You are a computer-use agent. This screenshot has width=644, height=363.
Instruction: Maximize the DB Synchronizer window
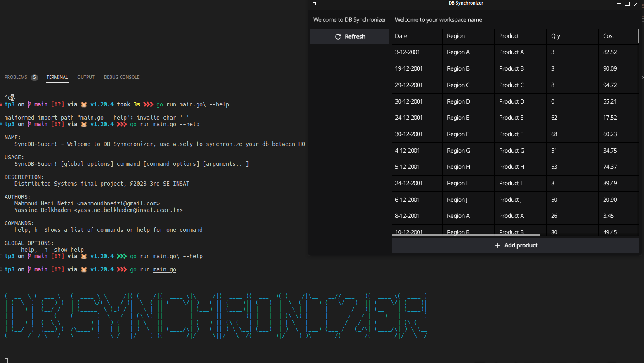tap(627, 4)
